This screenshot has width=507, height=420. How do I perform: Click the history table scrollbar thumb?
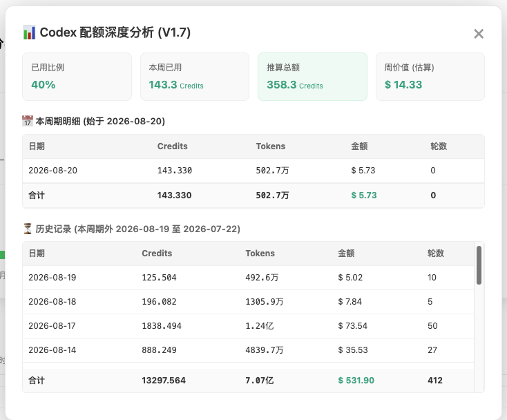pyautogui.click(x=479, y=265)
